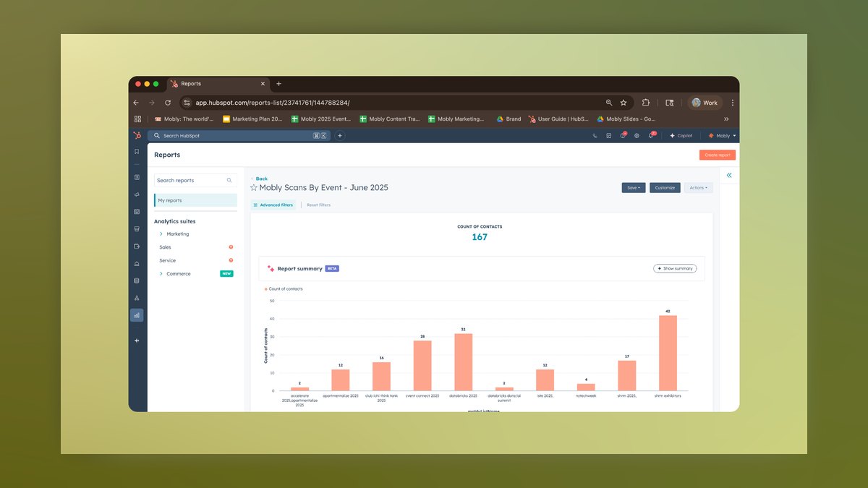This screenshot has width=868, height=488.
Task: Open Advanced filters
Action: (x=273, y=205)
